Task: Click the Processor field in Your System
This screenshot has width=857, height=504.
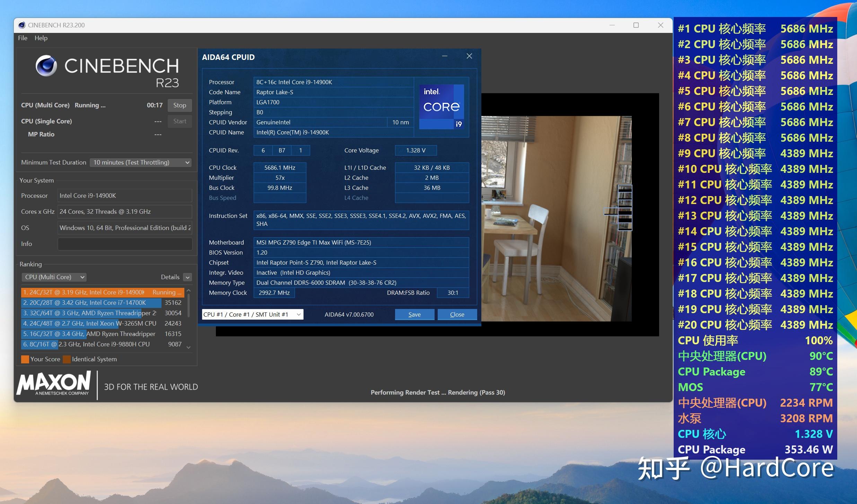Action: point(125,196)
